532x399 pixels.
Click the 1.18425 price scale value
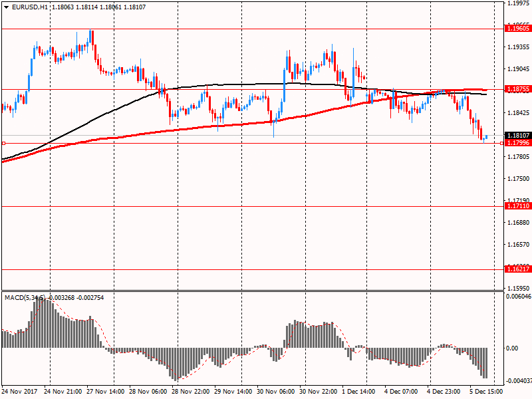518,113
